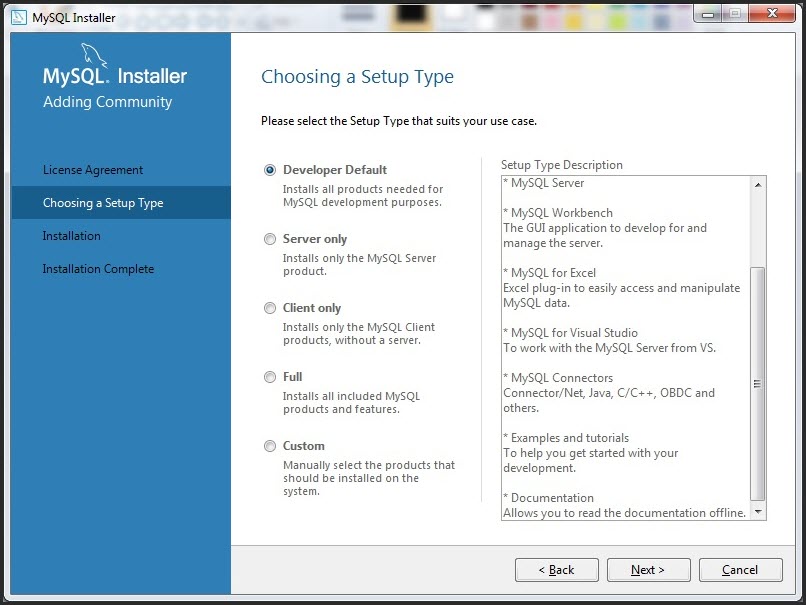Click the "* MySQL Workbench" description line
Image resolution: width=806 pixels, height=605 pixels.
pos(558,213)
